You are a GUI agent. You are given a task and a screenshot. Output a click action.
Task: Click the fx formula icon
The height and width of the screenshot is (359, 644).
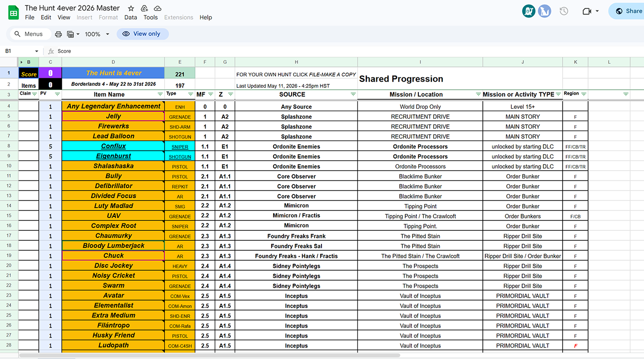point(51,51)
